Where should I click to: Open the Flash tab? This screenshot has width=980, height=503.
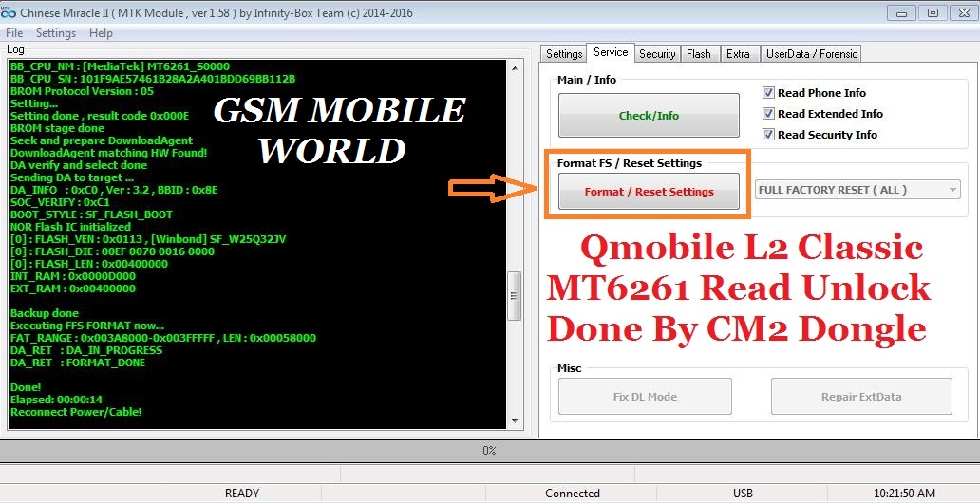point(698,54)
